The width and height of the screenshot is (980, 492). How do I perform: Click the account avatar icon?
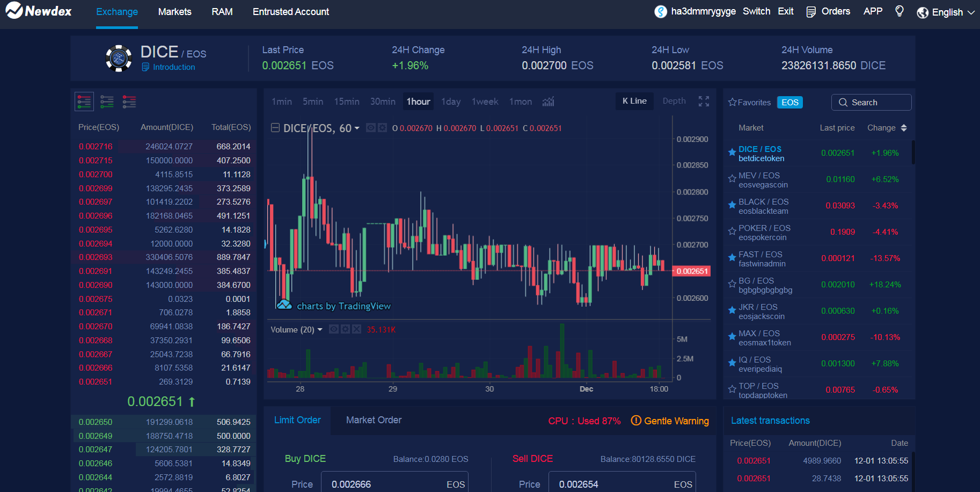point(661,11)
